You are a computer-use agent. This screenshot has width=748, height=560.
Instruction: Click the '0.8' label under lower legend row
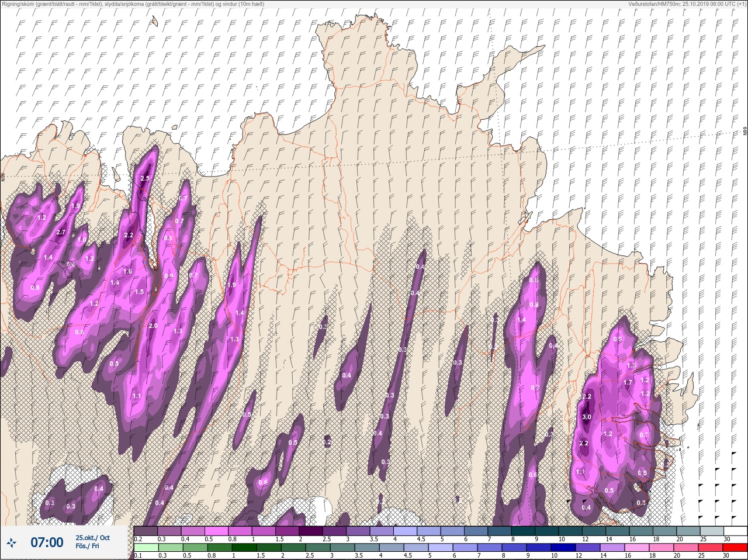[210, 555]
